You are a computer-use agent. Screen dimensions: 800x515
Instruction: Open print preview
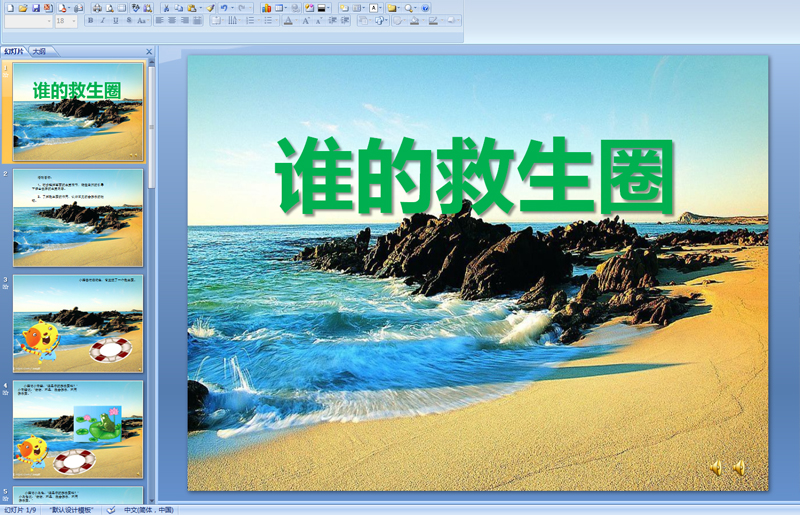[x=110, y=8]
